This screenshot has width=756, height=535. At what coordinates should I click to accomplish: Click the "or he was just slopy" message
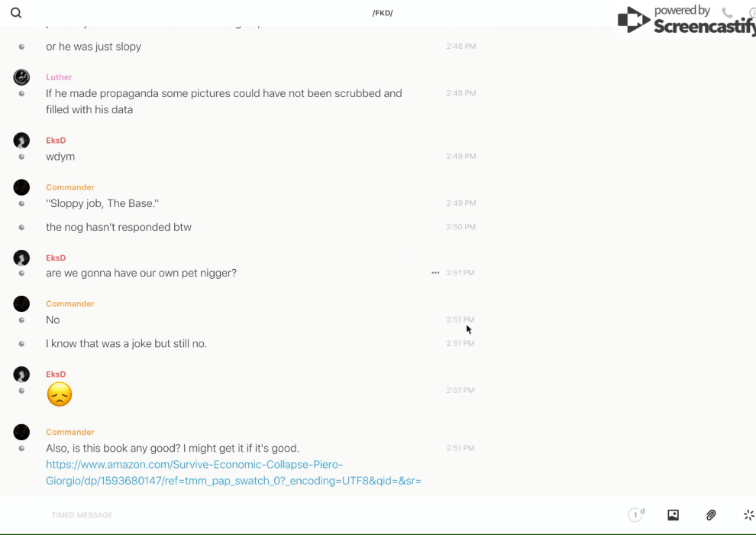point(93,47)
